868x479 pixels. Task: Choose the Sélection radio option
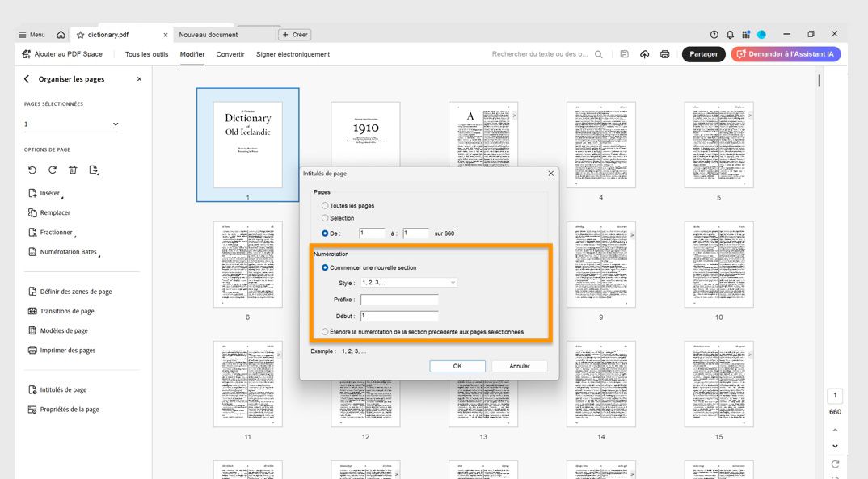pos(326,217)
